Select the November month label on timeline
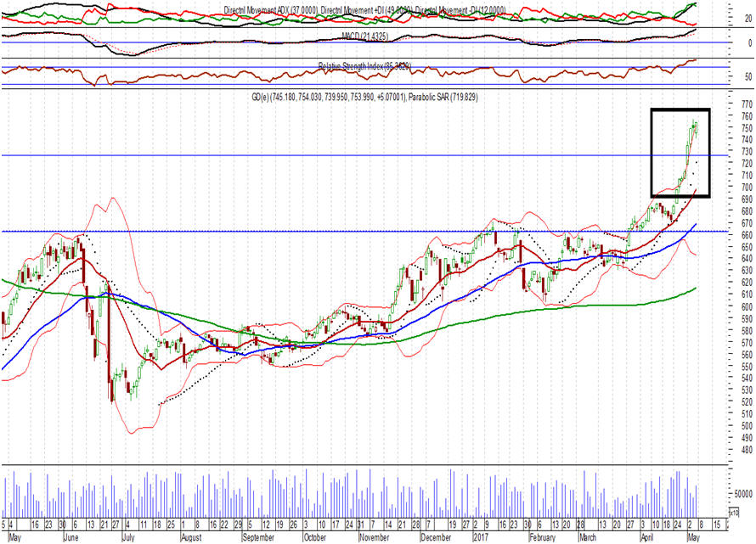Viewport: 756px width, 544px height. coord(374,537)
